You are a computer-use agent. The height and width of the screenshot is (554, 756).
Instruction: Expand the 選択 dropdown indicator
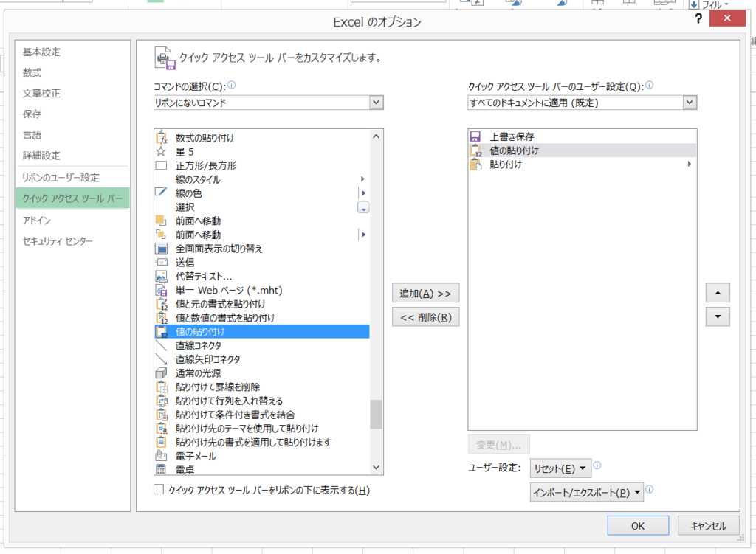(x=363, y=207)
